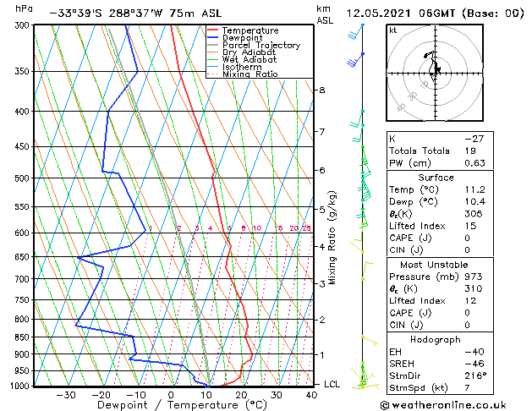The width and height of the screenshot is (532, 411).
Task: Click the '850' hPa pressure axis label
Action: [x=24, y=337]
